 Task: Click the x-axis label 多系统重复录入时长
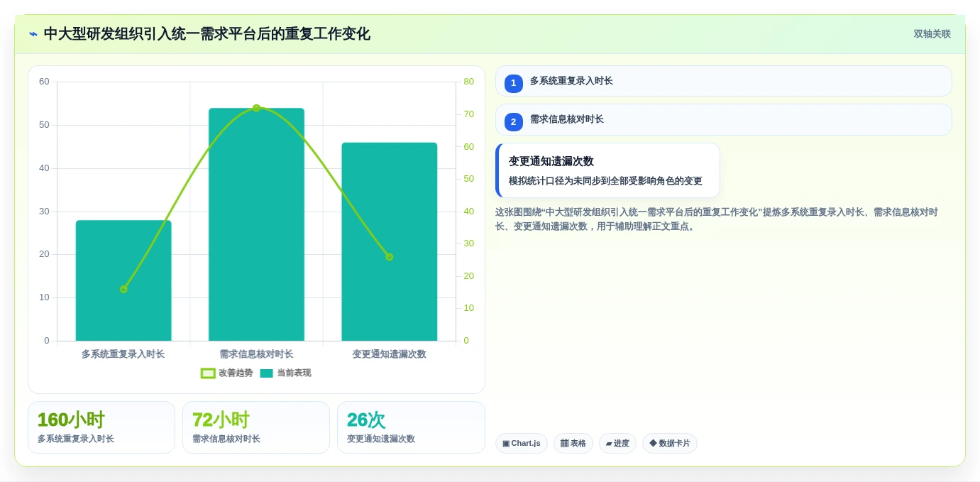click(x=123, y=354)
